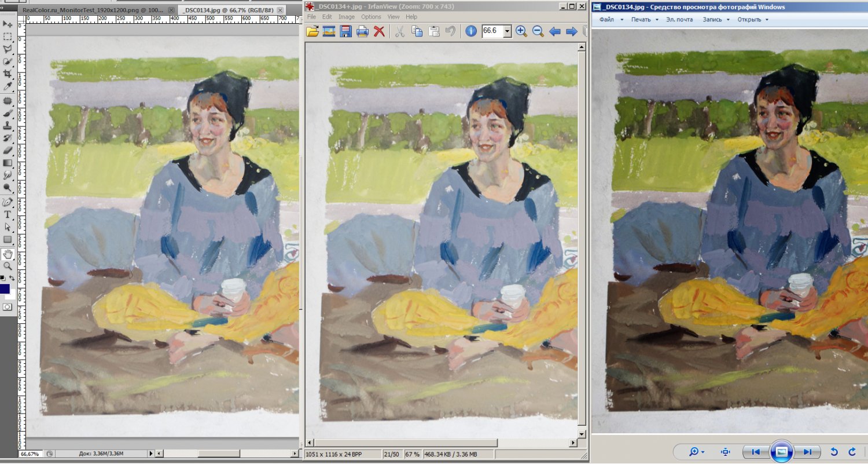Select the Gradient tool
Screen dimensions: 868x464
8,163
